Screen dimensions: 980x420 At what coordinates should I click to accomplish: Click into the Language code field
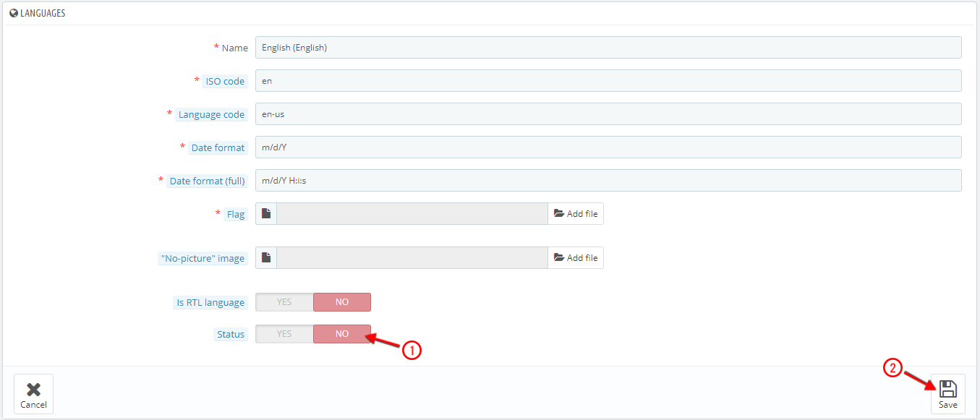608,114
